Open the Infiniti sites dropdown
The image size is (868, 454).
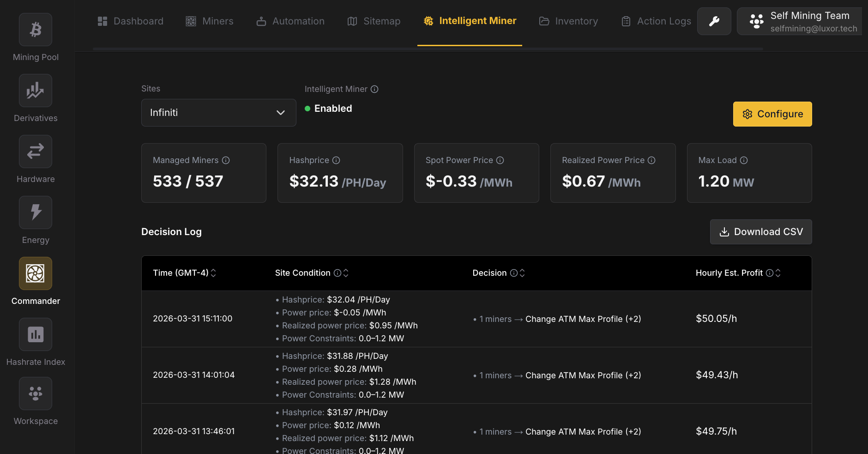pos(218,112)
